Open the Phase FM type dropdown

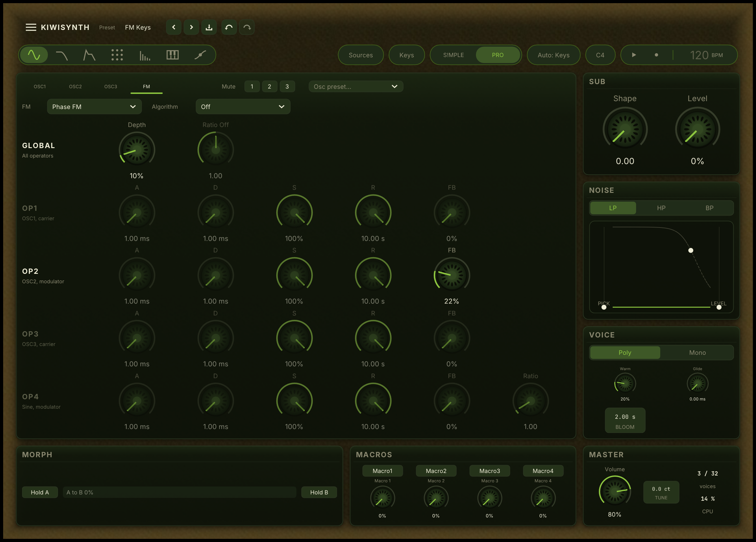click(94, 107)
